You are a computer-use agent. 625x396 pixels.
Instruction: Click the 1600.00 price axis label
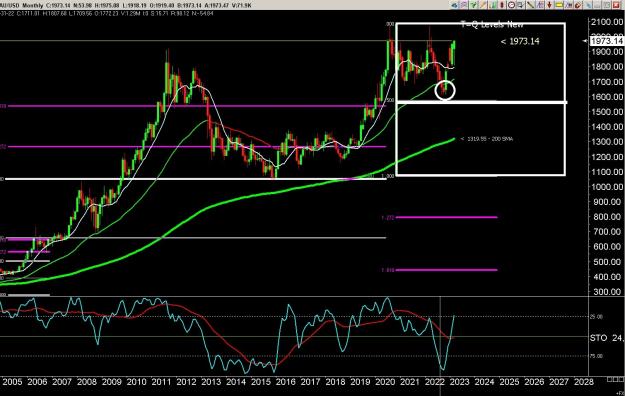tap(606, 97)
